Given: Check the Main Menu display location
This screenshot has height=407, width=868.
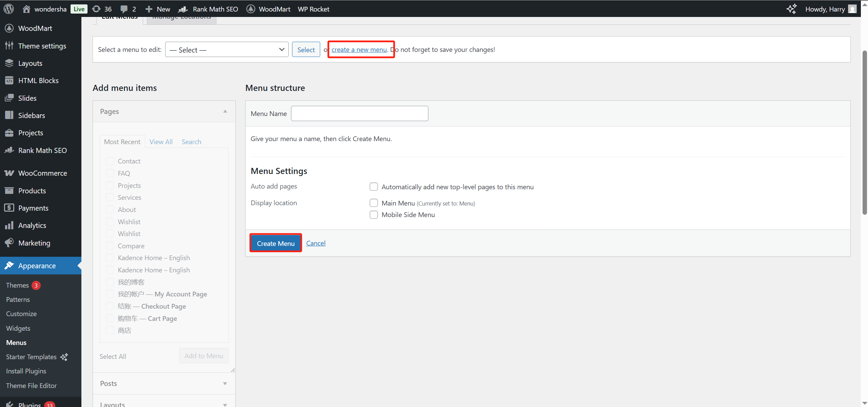Looking at the screenshot, I should [373, 203].
